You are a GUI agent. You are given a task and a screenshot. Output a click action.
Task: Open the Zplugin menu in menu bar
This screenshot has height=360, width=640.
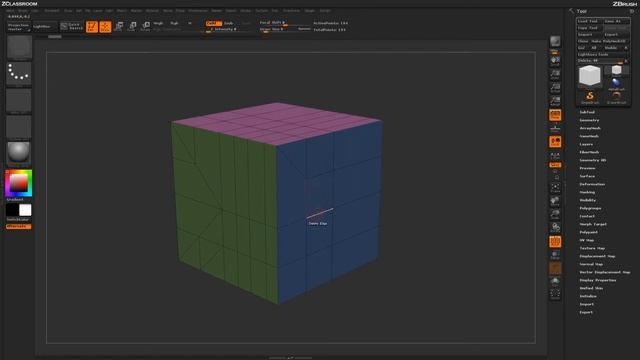(x=310, y=11)
